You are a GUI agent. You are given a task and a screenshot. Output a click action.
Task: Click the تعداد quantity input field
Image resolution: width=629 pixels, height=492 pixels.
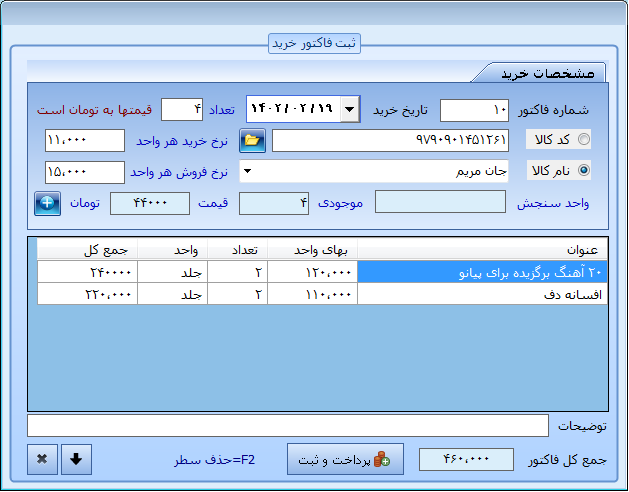click(x=182, y=109)
